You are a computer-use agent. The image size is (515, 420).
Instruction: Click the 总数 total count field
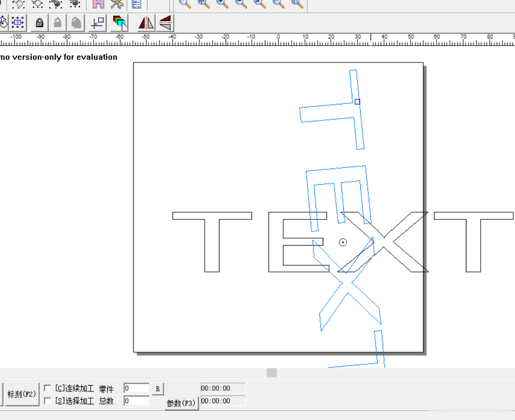point(136,401)
